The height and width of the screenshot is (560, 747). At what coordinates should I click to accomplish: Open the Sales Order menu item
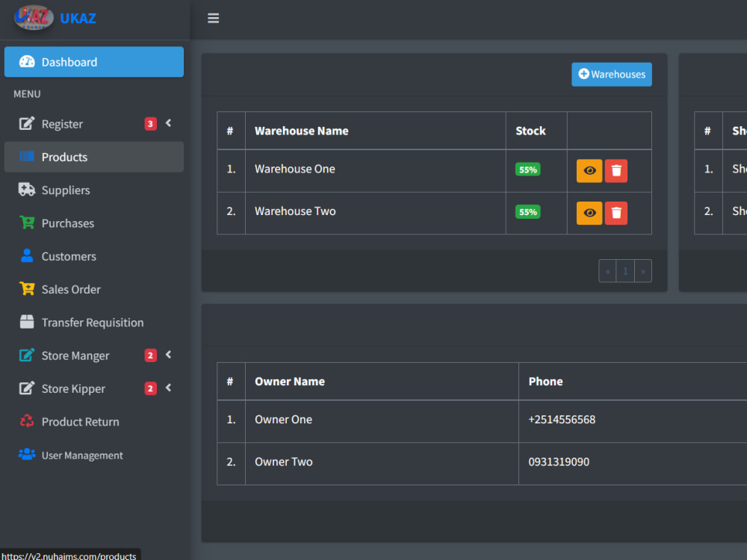pyautogui.click(x=94, y=289)
